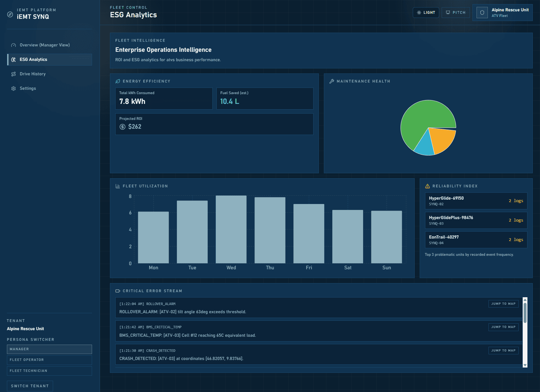
Task: Toggle the LIGHT theme mode
Action: (x=426, y=13)
